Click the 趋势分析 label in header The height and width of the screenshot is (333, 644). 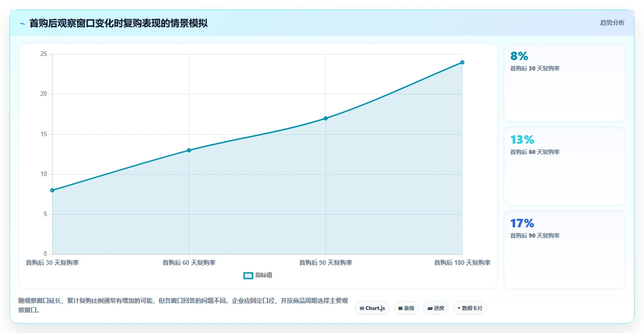612,23
